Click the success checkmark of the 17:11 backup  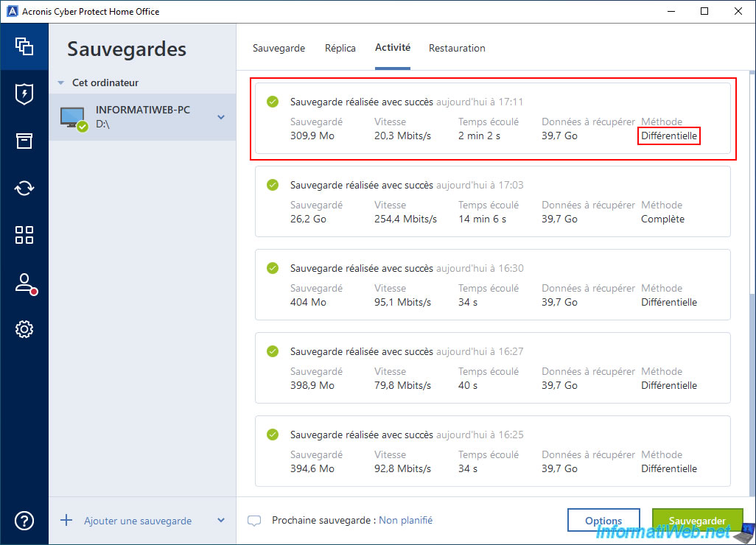pos(273,102)
